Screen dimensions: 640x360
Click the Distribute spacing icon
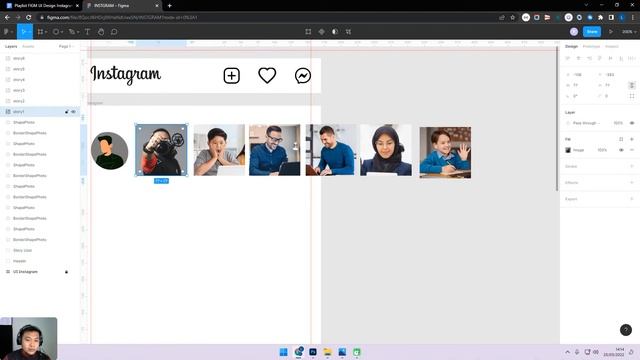point(632,58)
